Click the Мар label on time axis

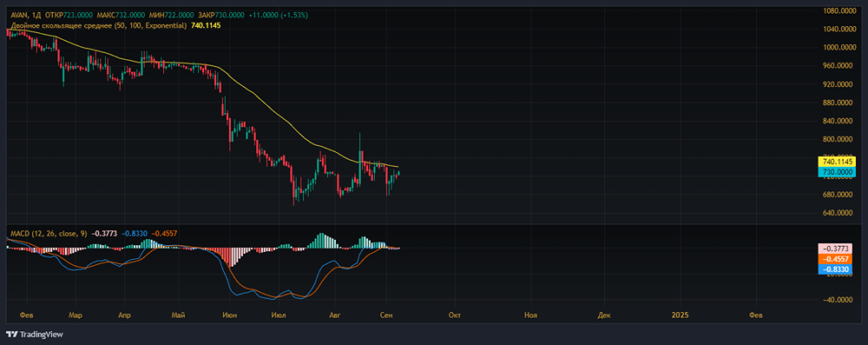click(76, 315)
